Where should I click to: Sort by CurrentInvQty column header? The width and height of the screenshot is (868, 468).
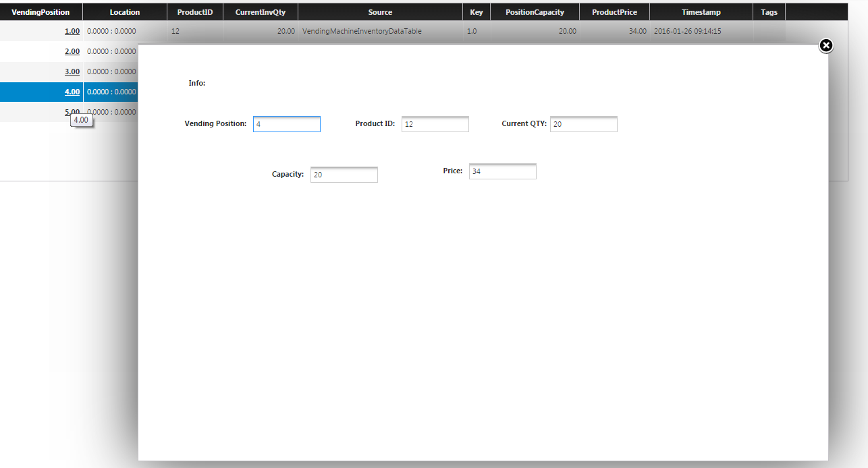click(x=261, y=12)
